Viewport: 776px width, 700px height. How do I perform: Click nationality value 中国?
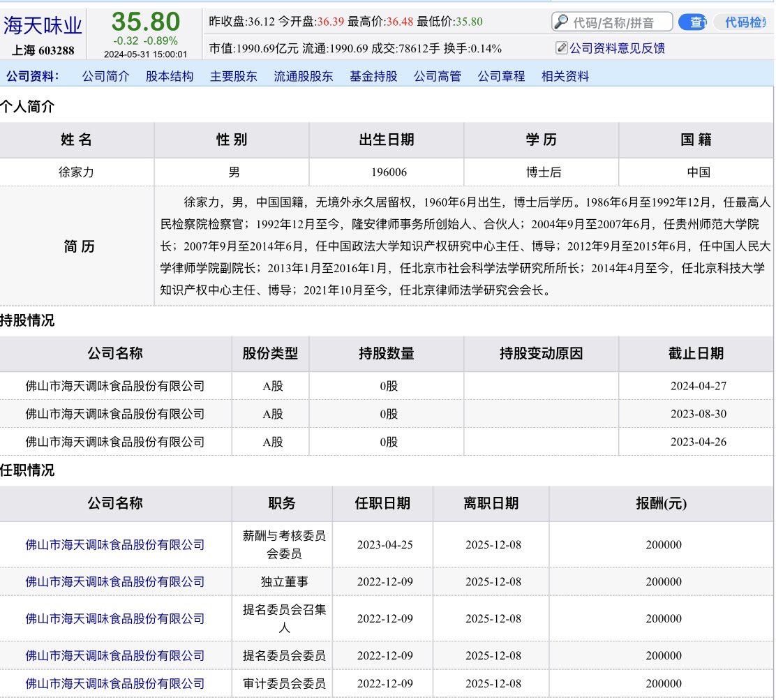point(699,172)
